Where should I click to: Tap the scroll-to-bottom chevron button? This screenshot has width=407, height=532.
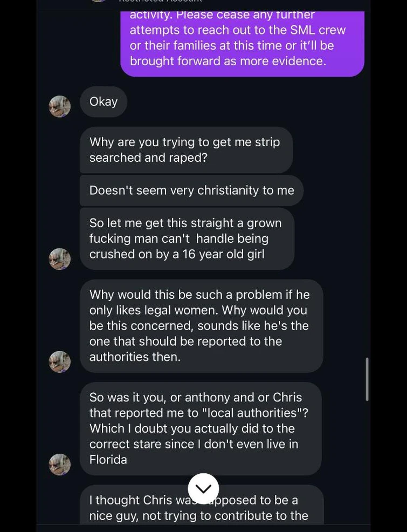click(x=203, y=488)
